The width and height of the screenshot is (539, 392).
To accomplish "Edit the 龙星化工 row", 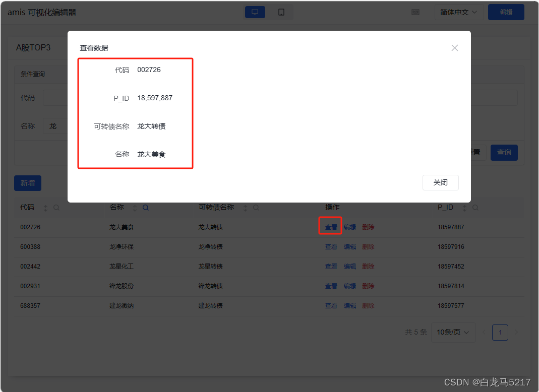I will 349,266.
